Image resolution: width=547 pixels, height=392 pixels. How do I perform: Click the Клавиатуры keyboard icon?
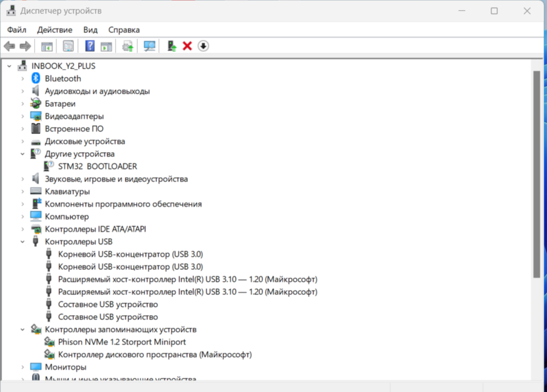click(36, 191)
